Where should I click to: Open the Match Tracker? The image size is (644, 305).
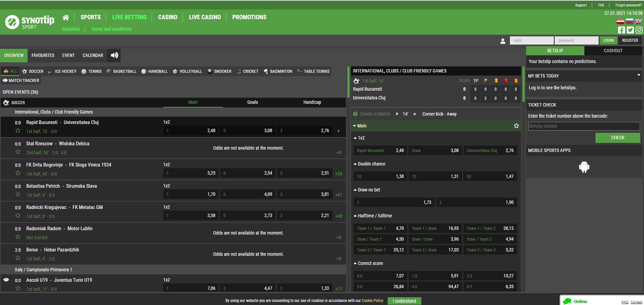click(x=21, y=81)
